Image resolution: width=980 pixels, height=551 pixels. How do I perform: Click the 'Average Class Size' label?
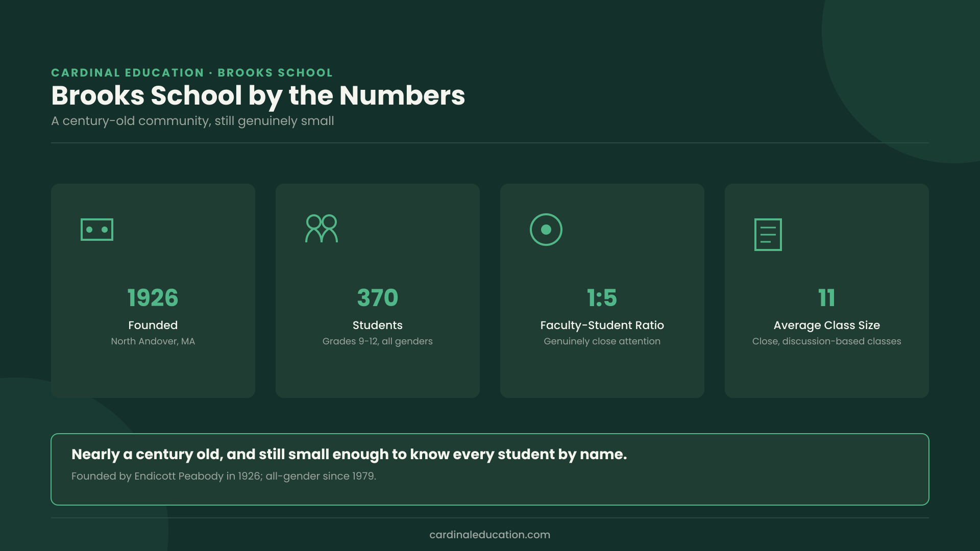[x=827, y=325]
